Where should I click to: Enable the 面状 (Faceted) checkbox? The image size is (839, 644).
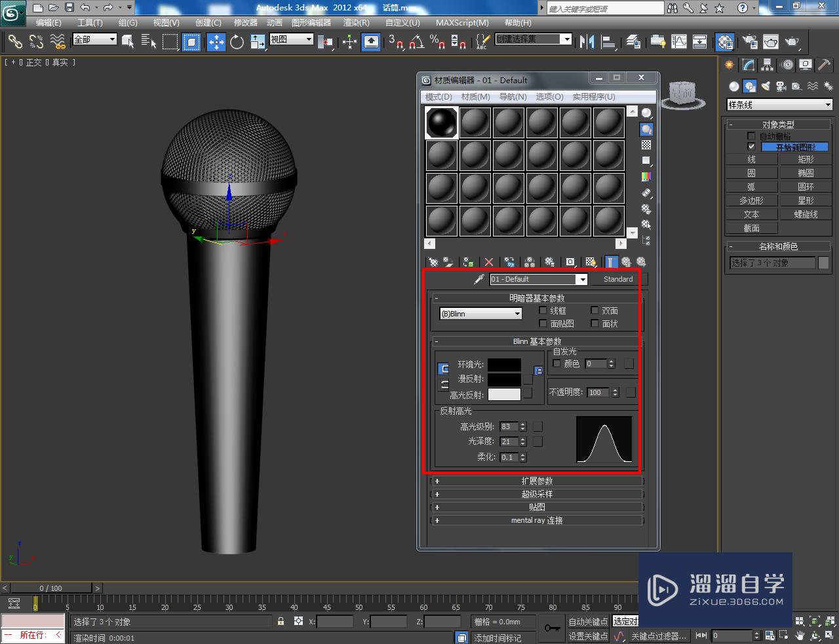click(x=595, y=324)
